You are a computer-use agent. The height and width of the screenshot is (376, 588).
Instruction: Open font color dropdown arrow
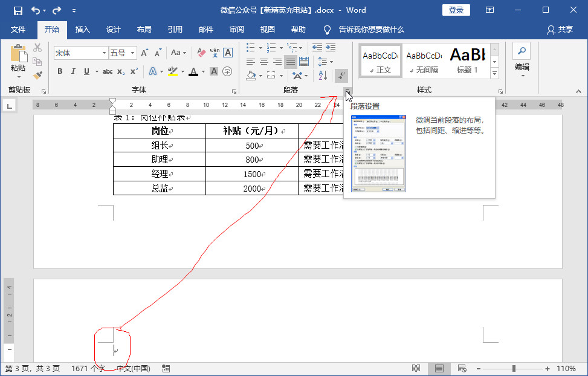(203, 71)
